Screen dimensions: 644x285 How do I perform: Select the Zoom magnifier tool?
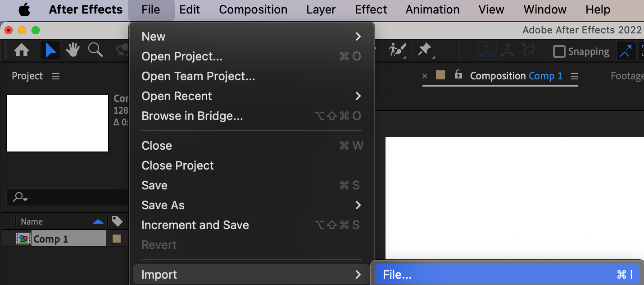pyautogui.click(x=95, y=50)
